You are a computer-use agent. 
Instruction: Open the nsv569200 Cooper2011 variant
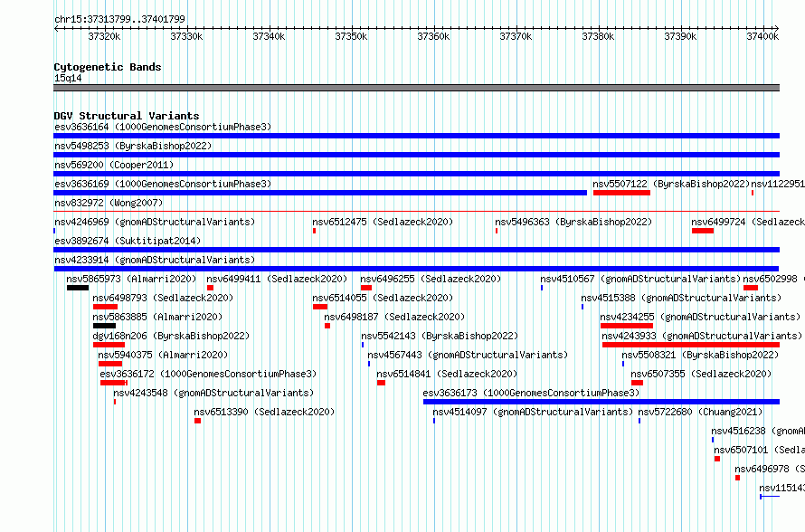click(x=114, y=165)
